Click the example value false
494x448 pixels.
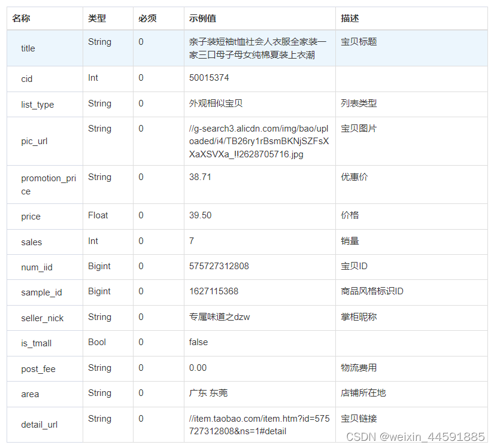198,342
